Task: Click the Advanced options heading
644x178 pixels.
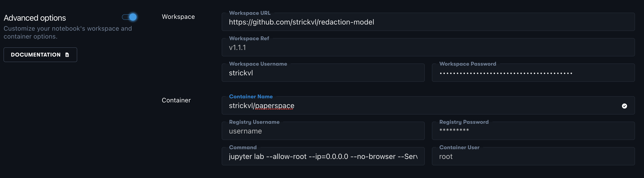Action: point(35,18)
